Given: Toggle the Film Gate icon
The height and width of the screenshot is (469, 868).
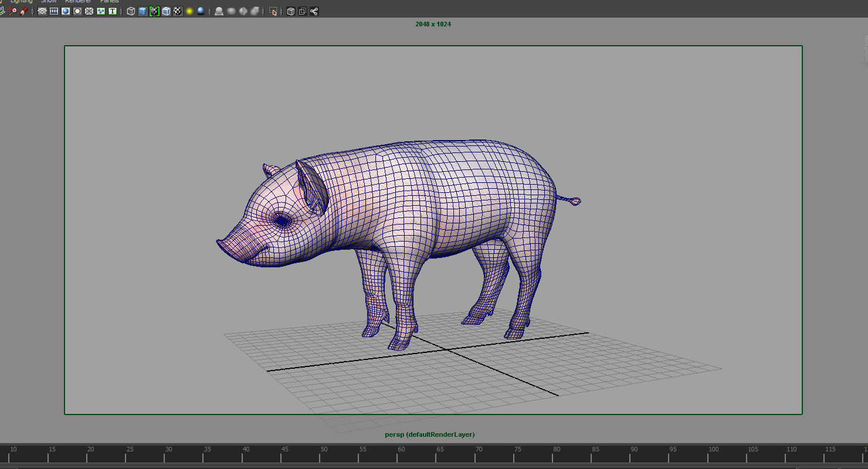Looking at the screenshot, I should (x=54, y=11).
